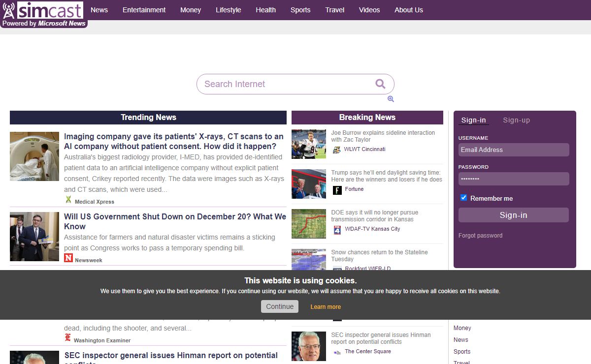The width and height of the screenshot is (591, 364).
Task: Click the snow forecast thumbnail
Action: (x=309, y=260)
